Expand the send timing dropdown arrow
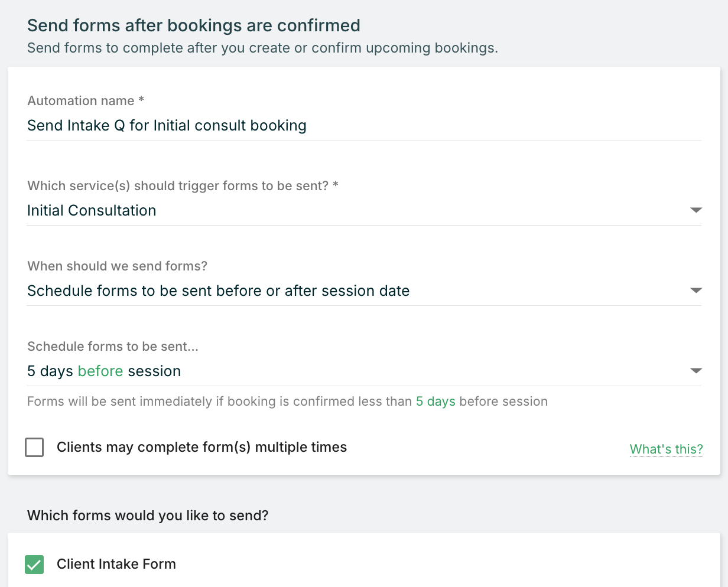Viewport: 728px width, 587px height. tap(696, 291)
